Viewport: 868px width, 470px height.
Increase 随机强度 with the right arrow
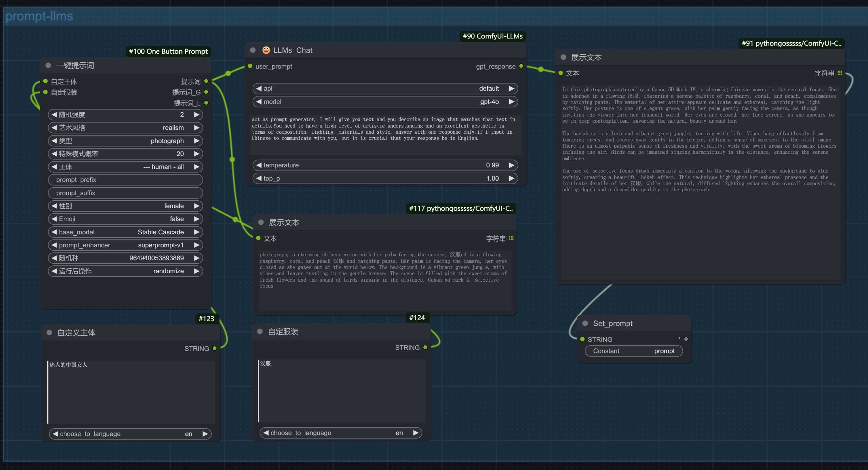click(x=197, y=115)
